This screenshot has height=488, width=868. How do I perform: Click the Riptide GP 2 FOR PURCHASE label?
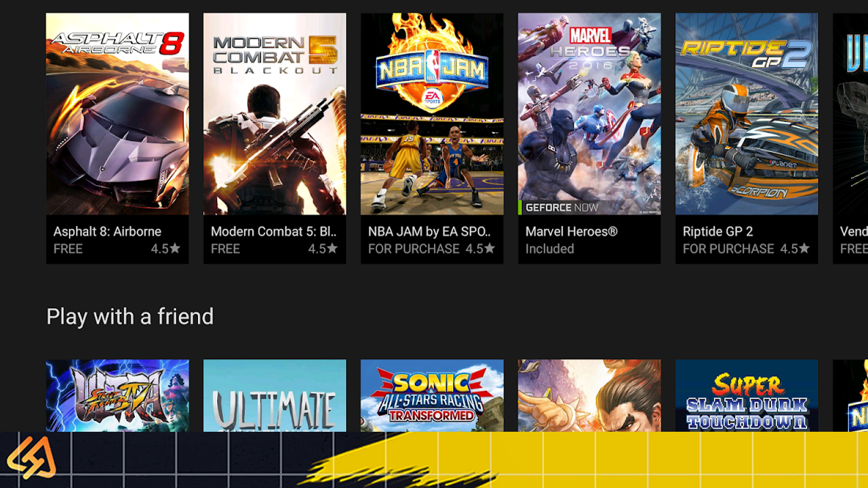(x=728, y=249)
